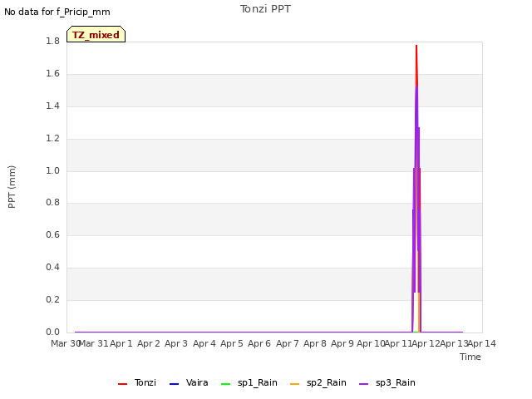Click the green sp1_Rain legend swatch
532x399 pixels.
click(225, 384)
